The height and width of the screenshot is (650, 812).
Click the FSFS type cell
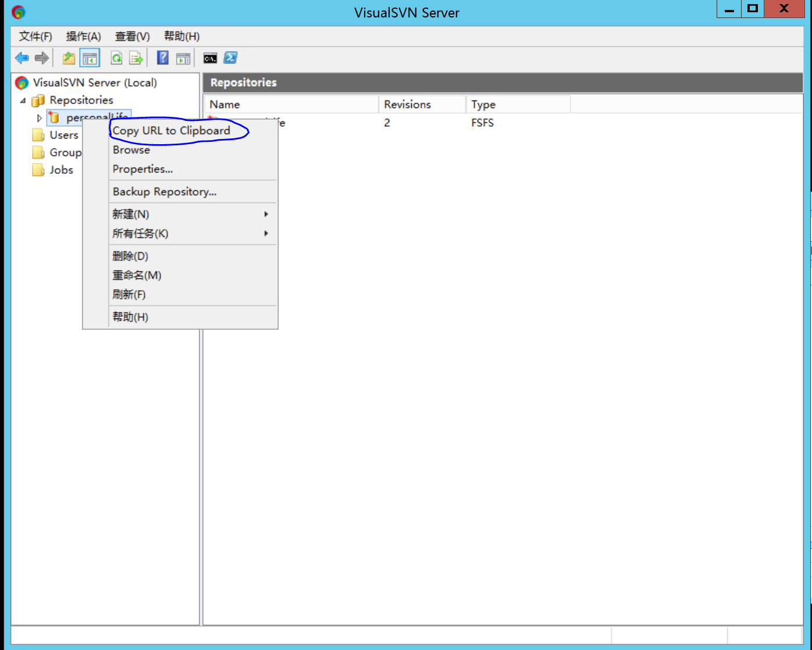[x=482, y=123]
